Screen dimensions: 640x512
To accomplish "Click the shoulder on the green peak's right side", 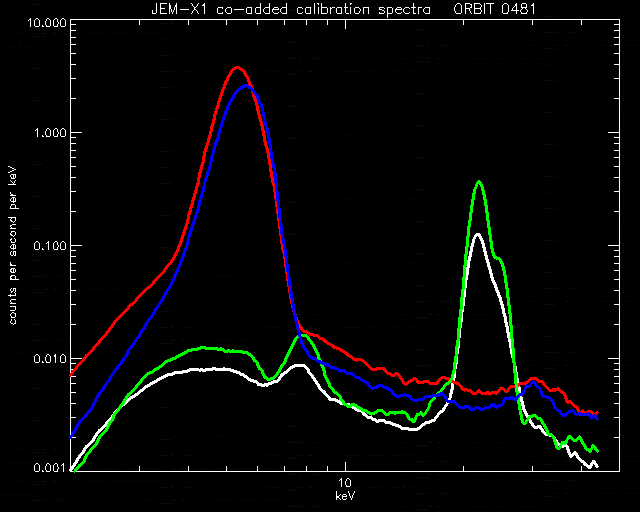I will (x=499, y=257).
